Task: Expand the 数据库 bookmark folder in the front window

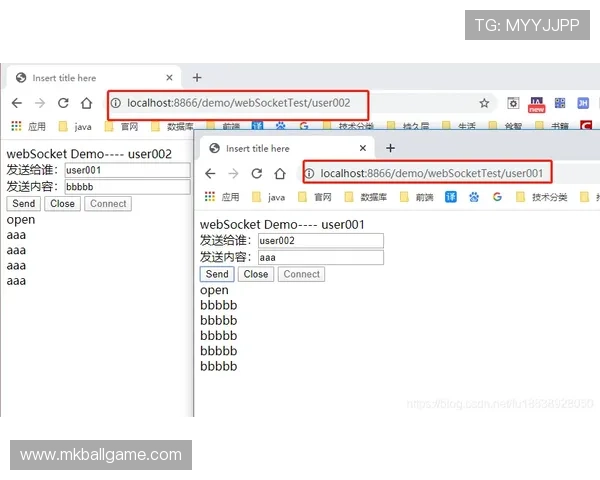Action: pos(370,197)
